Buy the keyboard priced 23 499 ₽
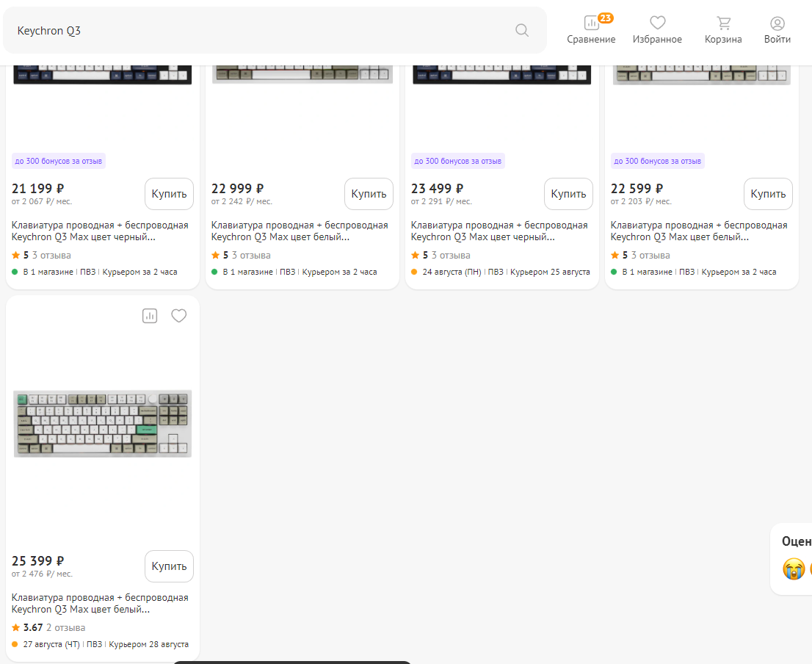This screenshot has height=664, width=812. pyautogui.click(x=568, y=194)
